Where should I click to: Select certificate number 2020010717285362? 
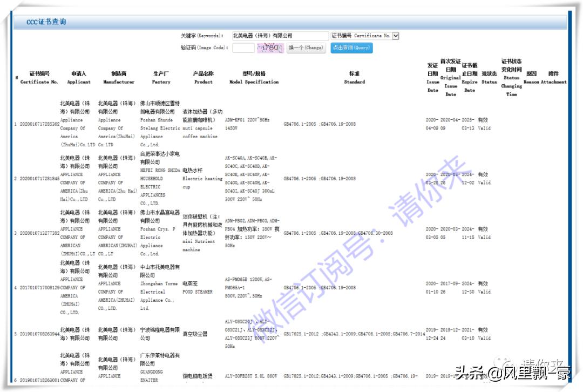tap(39, 124)
